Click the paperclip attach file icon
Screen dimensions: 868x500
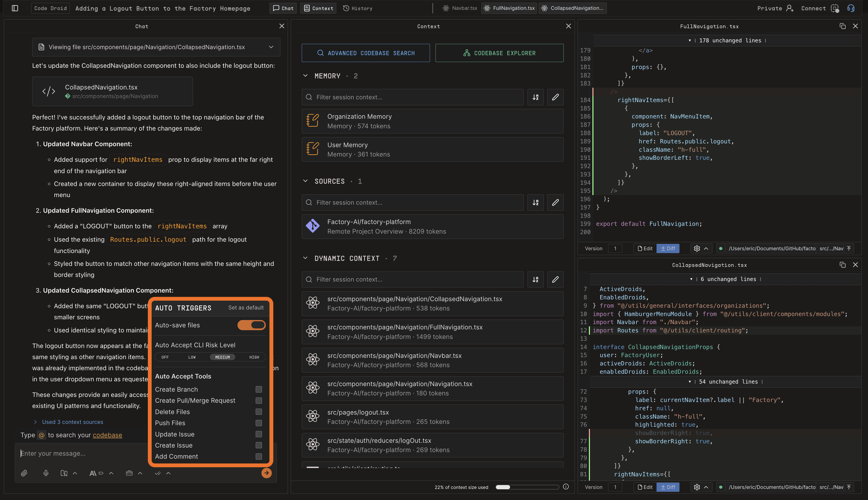pos(24,473)
